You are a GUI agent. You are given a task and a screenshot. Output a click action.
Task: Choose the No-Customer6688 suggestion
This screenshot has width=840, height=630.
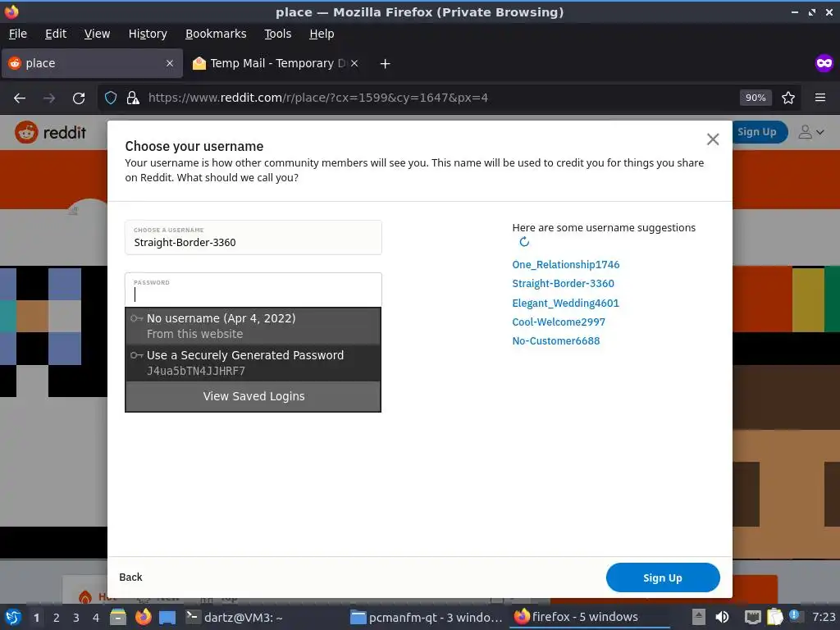555,340
